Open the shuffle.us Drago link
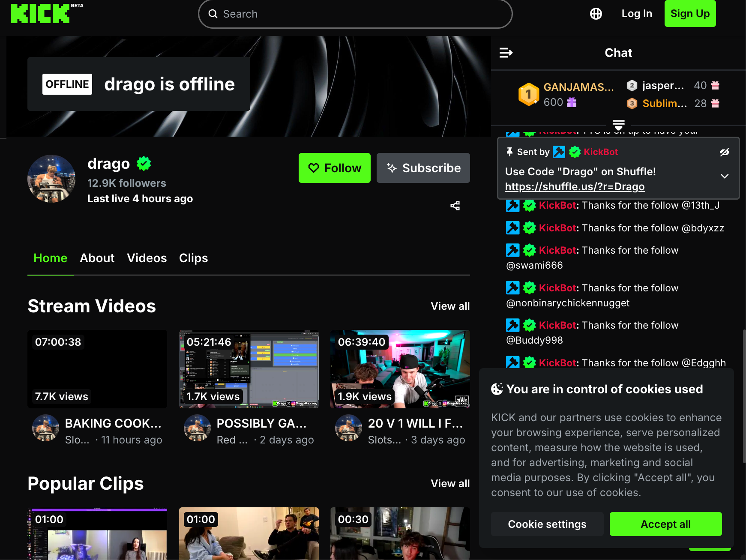The width and height of the screenshot is (746, 560). (x=575, y=187)
